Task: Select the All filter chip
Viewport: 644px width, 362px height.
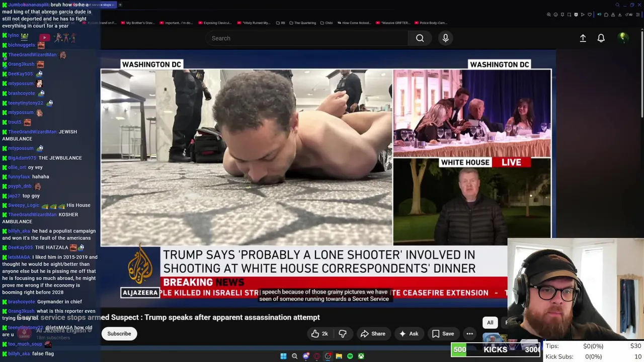Action: tap(490, 323)
